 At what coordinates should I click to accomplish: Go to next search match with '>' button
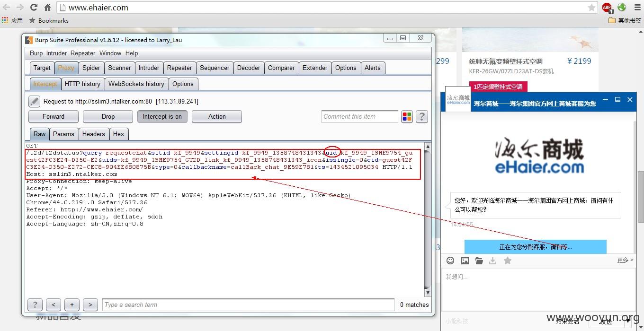[x=90, y=305]
